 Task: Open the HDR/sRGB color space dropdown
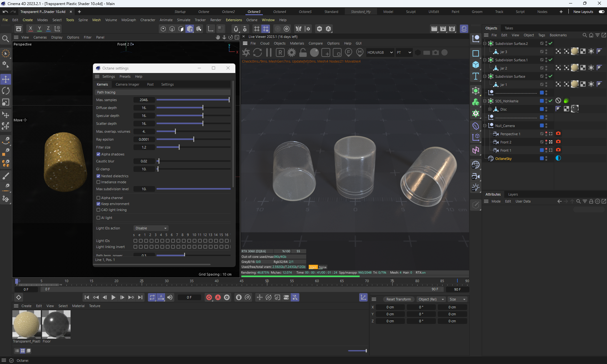tap(380, 52)
